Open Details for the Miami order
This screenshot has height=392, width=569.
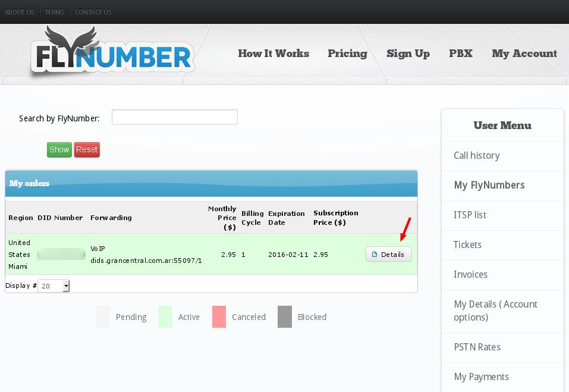pyautogui.click(x=388, y=255)
